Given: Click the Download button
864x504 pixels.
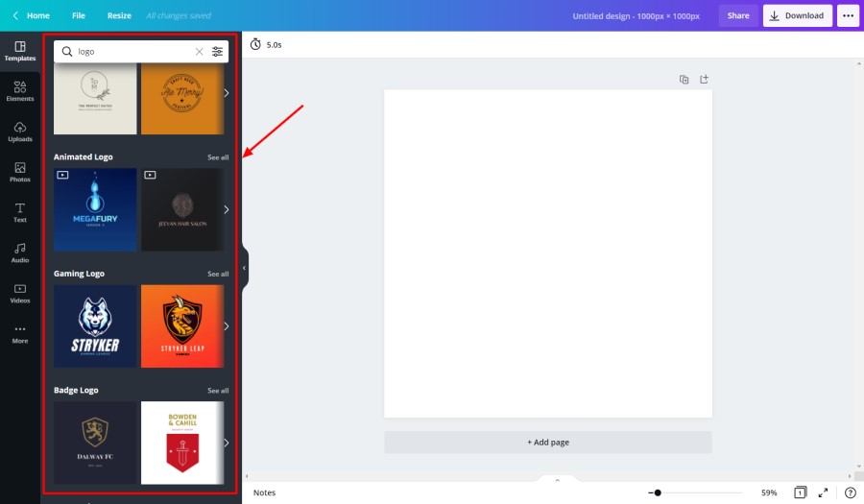Looking at the screenshot, I should click(797, 15).
